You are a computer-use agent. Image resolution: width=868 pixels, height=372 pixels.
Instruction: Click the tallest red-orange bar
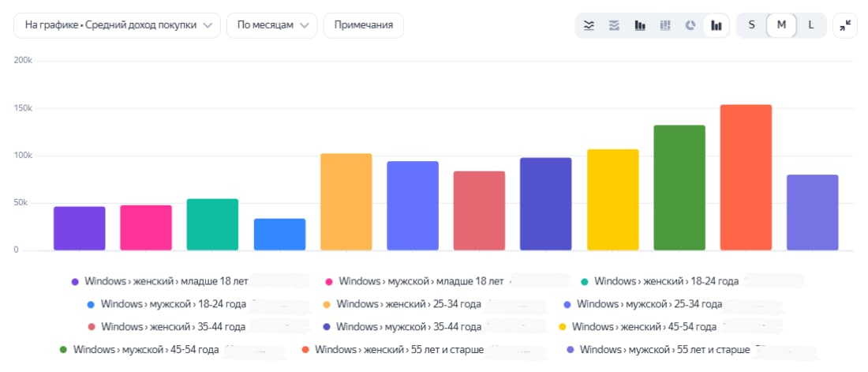[746, 178]
